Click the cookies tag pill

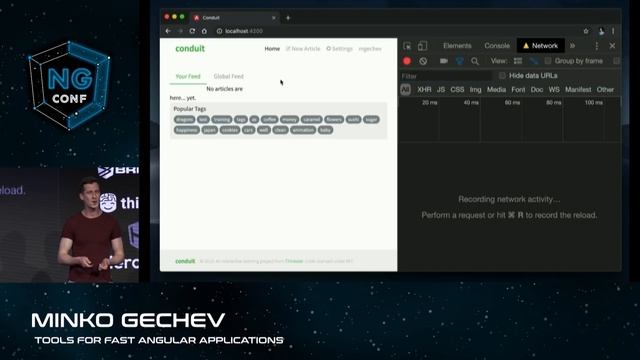pyautogui.click(x=230, y=130)
